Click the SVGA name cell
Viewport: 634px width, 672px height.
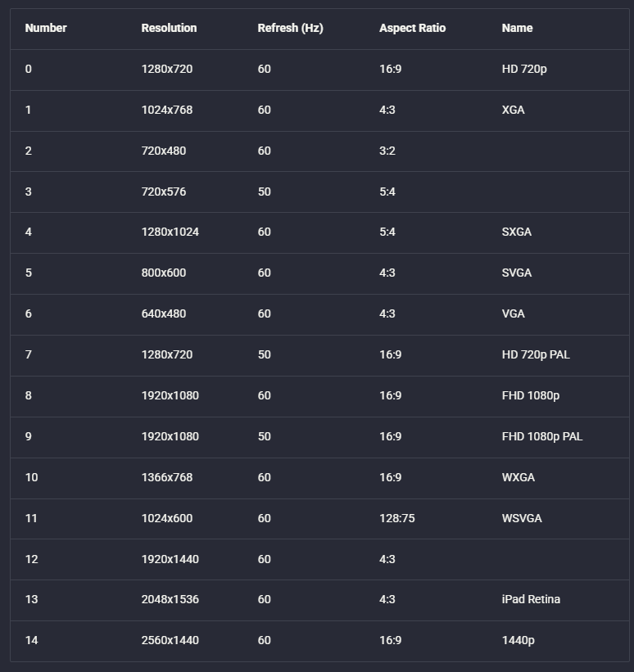(517, 273)
